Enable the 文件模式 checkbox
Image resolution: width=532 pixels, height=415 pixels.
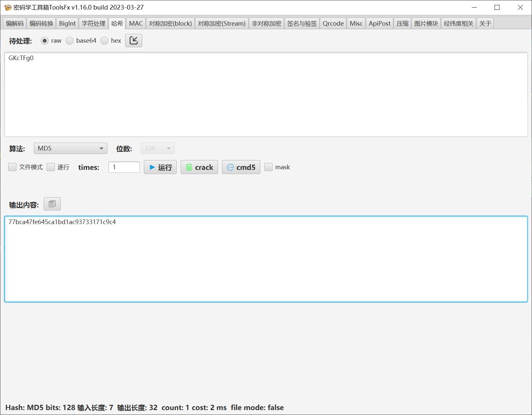(x=12, y=167)
